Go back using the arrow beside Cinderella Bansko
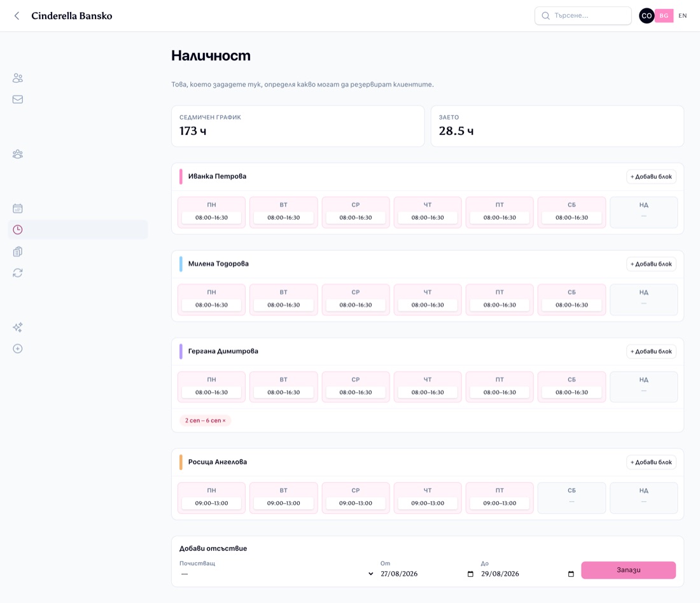Image resolution: width=700 pixels, height=603 pixels. 17,16
